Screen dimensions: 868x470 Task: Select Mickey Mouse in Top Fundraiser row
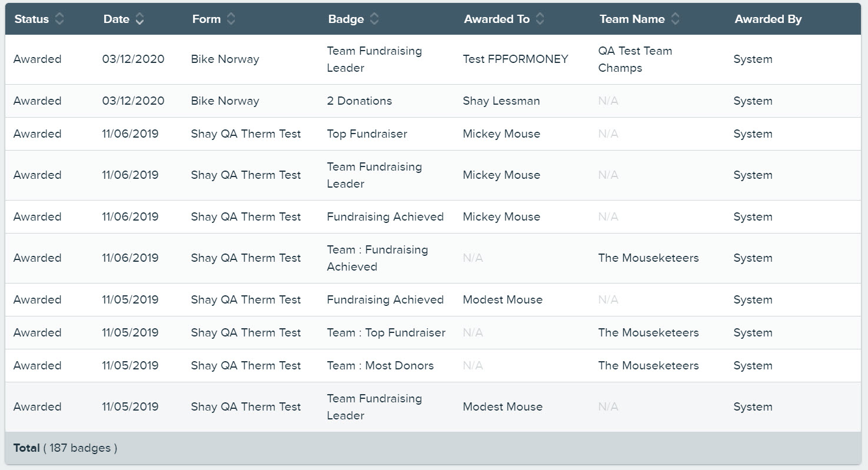(501, 134)
